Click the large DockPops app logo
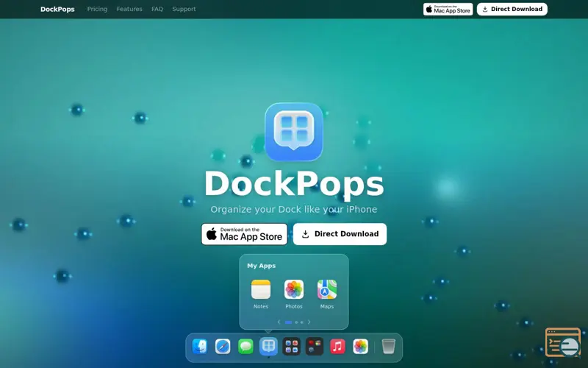The height and width of the screenshot is (368, 588). [x=293, y=132]
